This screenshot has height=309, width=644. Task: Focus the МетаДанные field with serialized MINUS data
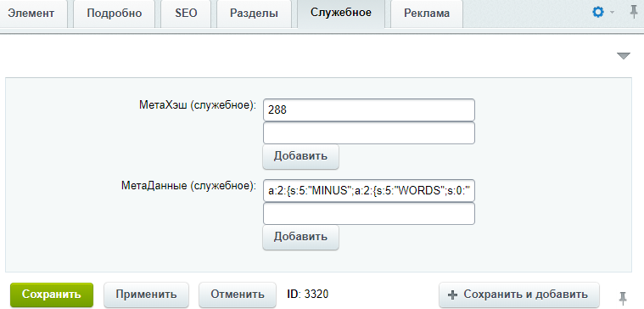369,191
